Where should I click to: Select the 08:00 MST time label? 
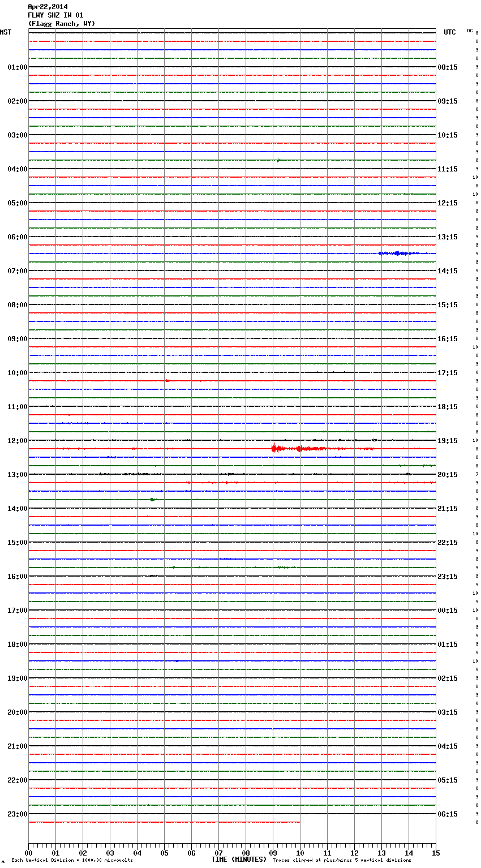18,305
